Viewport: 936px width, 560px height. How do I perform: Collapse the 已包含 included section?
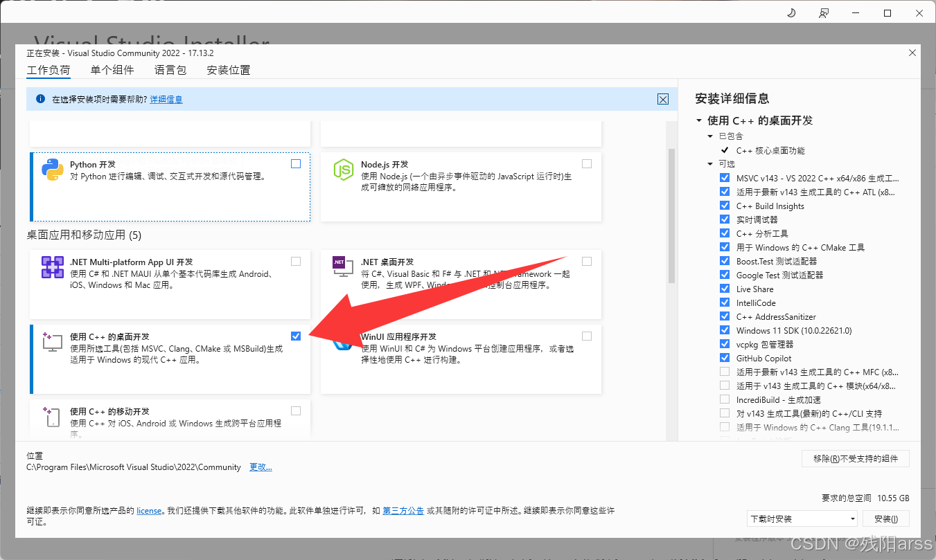[710, 136]
